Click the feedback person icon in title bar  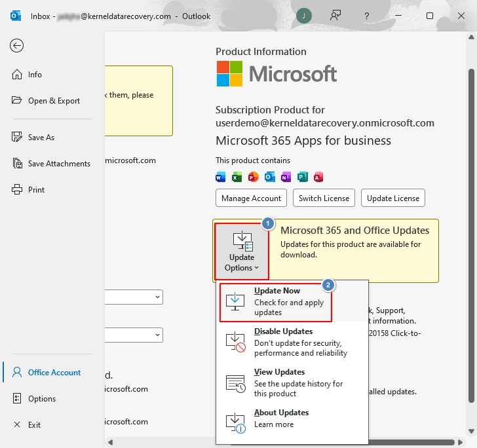click(335, 16)
